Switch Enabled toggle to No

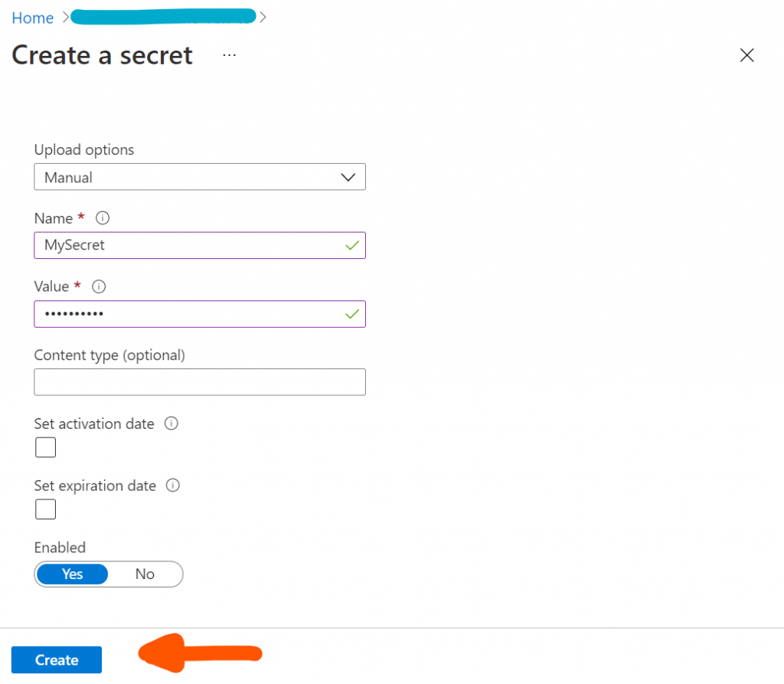coord(145,574)
